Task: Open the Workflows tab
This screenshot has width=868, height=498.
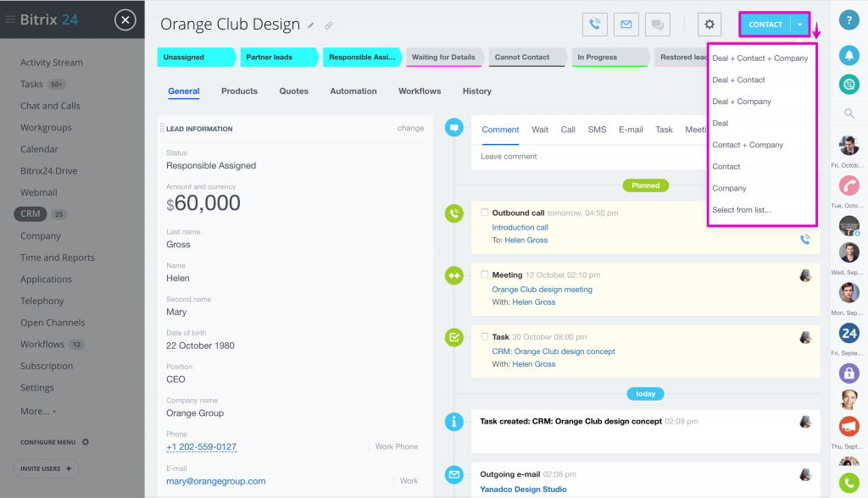Action: [420, 91]
